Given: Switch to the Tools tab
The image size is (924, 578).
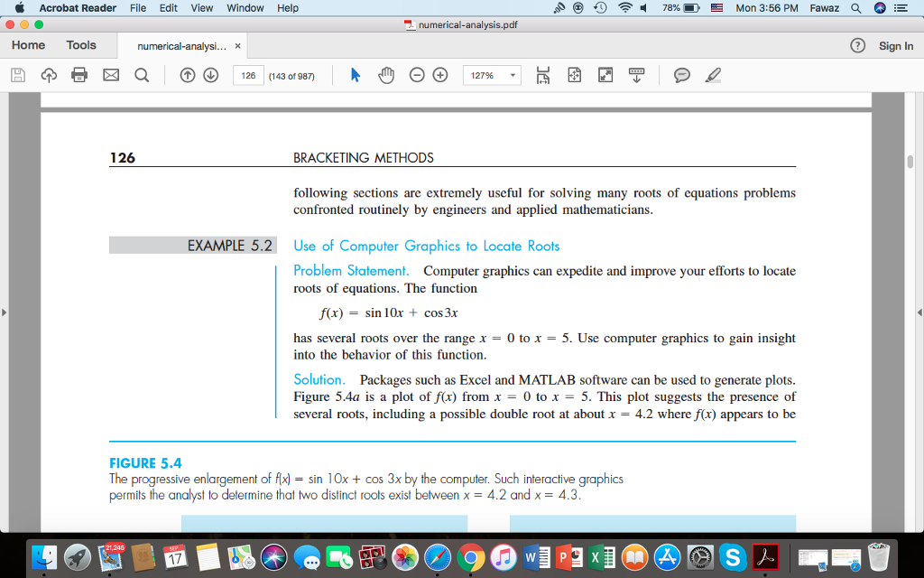Looking at the screenshot, I should tap(80, 44).
